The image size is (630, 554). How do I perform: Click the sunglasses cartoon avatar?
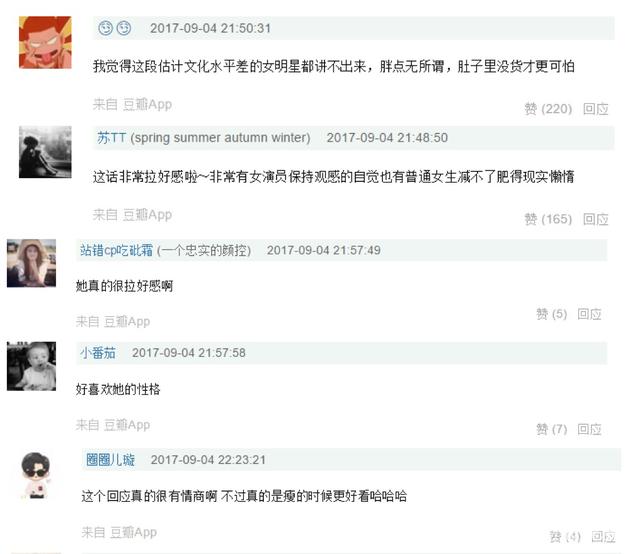35,475
